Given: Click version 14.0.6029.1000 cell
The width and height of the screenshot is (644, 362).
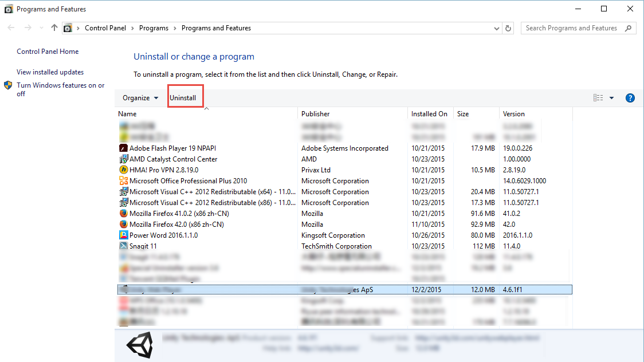Looking at the screenshot, I should pyautogui.click(x=524, y=180).
